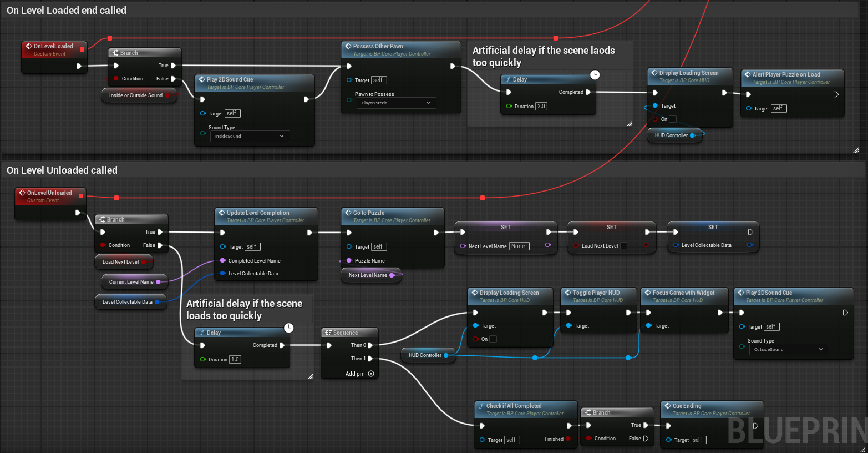The height and width of the screenshot is (453, 868).
Task: Click the Sequence node icon
Action: 328,333
